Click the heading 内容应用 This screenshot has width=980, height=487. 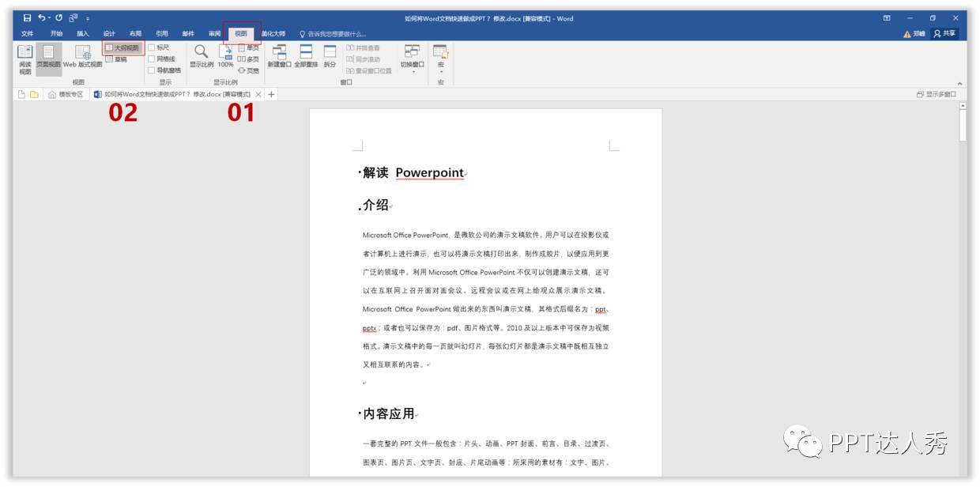click(388, 413)
